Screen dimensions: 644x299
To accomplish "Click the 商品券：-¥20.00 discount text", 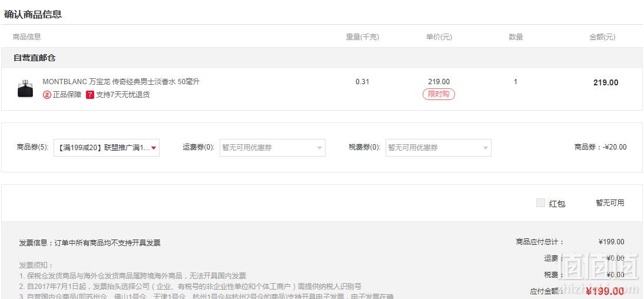I will [600, 147].
